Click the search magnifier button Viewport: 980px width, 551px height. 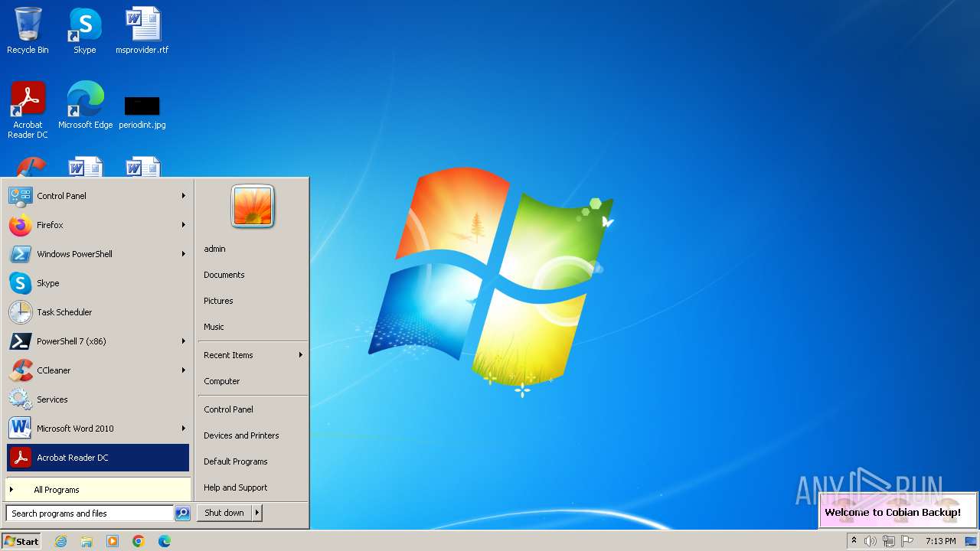point(182,514)
